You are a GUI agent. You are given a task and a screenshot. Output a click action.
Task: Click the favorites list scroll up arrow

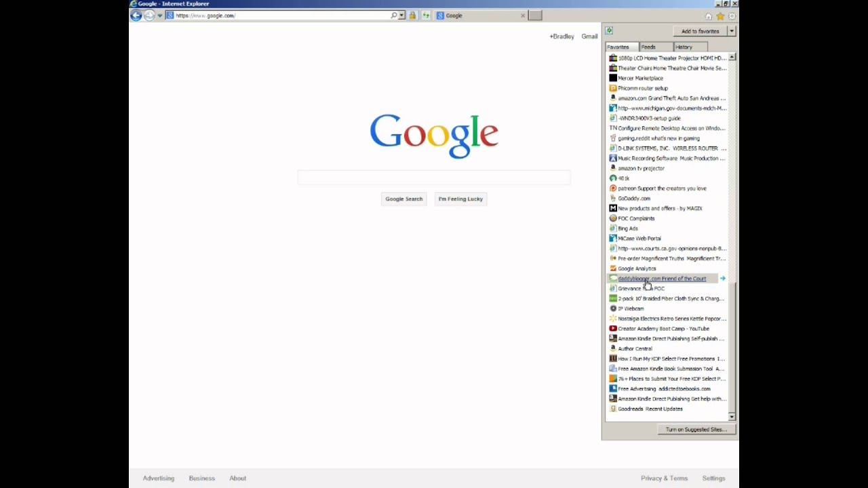[732, 58]
